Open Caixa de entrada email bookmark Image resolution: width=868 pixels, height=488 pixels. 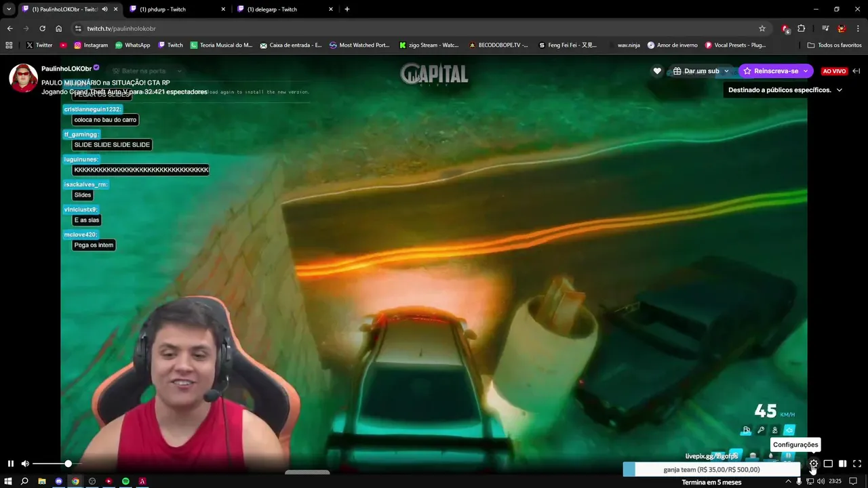point(291,45)
